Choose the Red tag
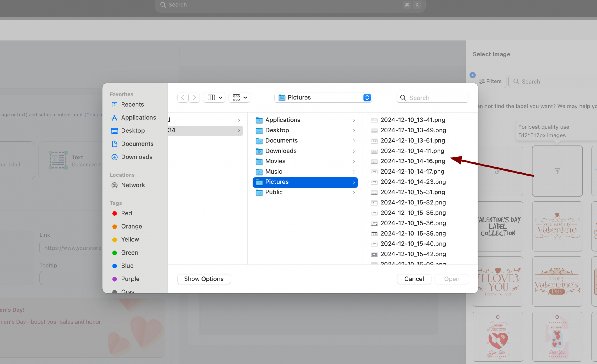 click(127, 213)
